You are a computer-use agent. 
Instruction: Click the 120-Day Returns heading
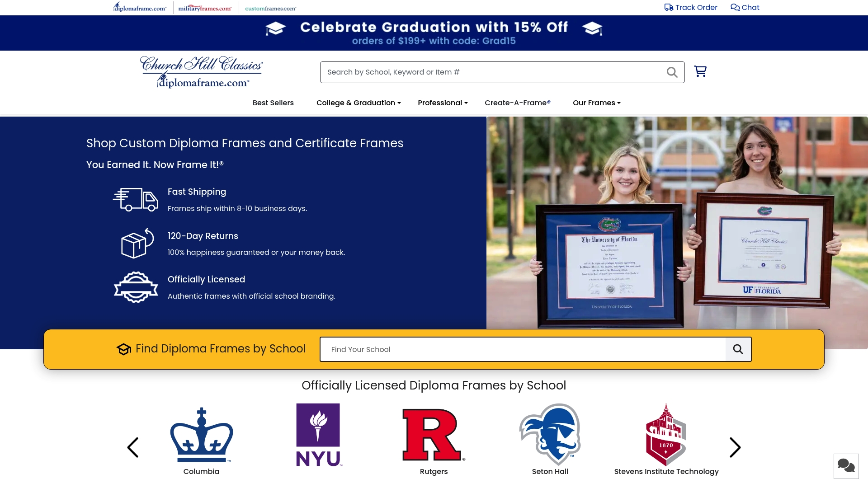[203, 236]
